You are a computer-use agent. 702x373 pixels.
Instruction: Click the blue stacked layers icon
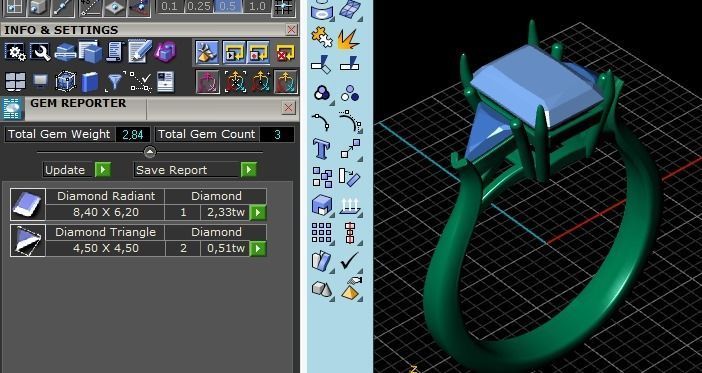(65, 52)
